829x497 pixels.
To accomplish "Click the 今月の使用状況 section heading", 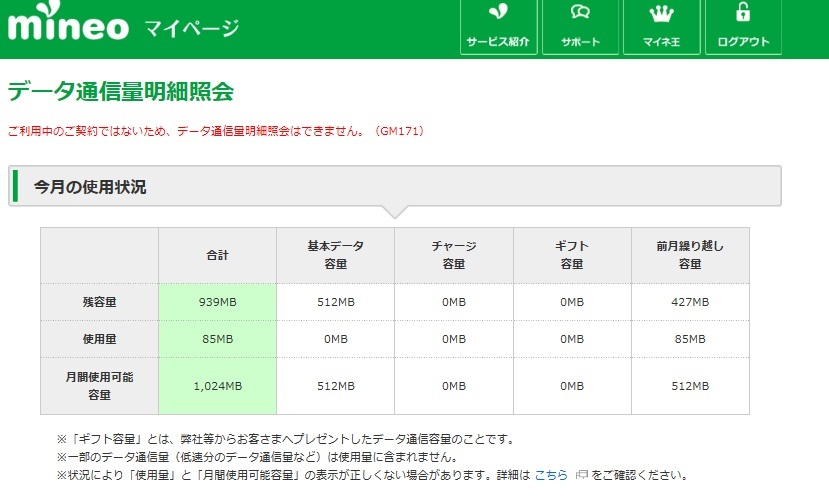I will (90, 187).
